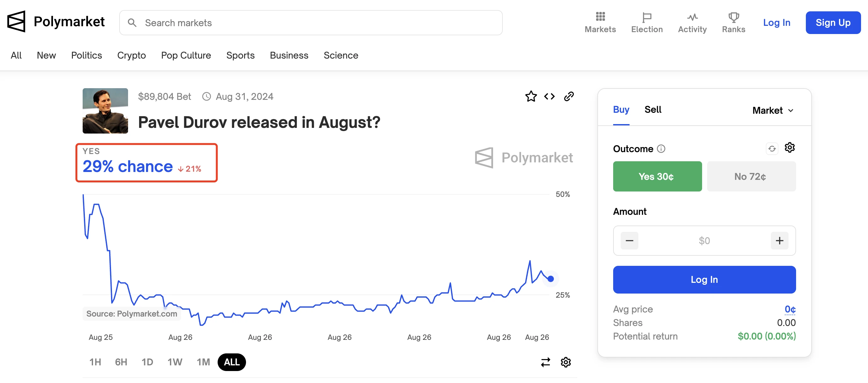The image size is (868, 383).
Task: Click the Ranks trophy icon
Action: (733, 17)
